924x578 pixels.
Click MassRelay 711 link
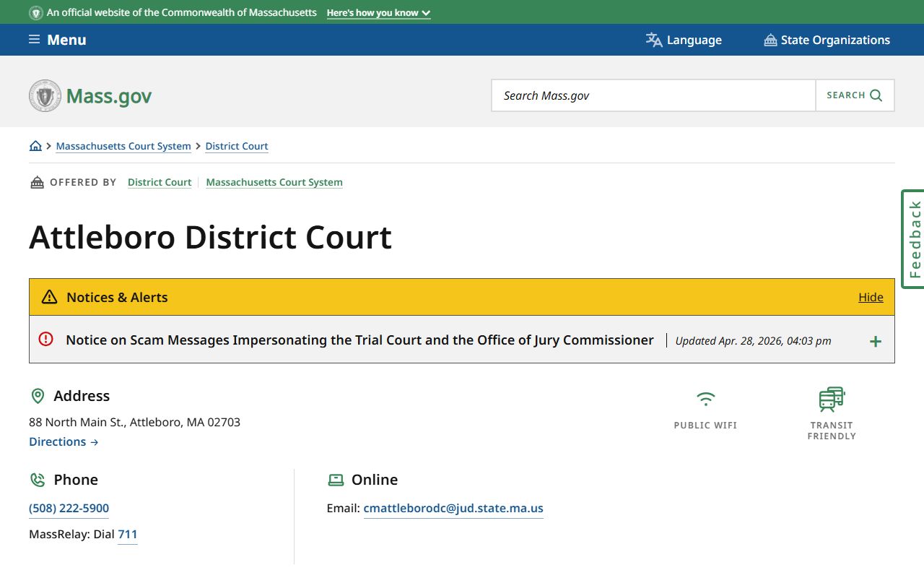click(x=128, y=534)
